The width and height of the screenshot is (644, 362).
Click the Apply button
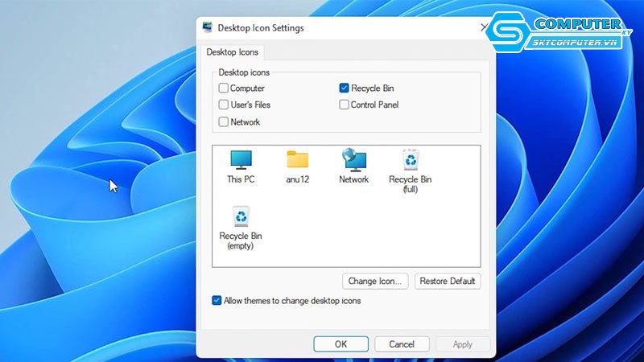pos(462,344)
